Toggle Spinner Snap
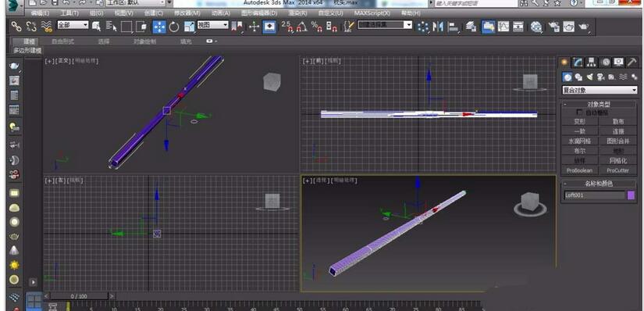The width and height of the screenshot is (644, 311). tap(332, 27)
